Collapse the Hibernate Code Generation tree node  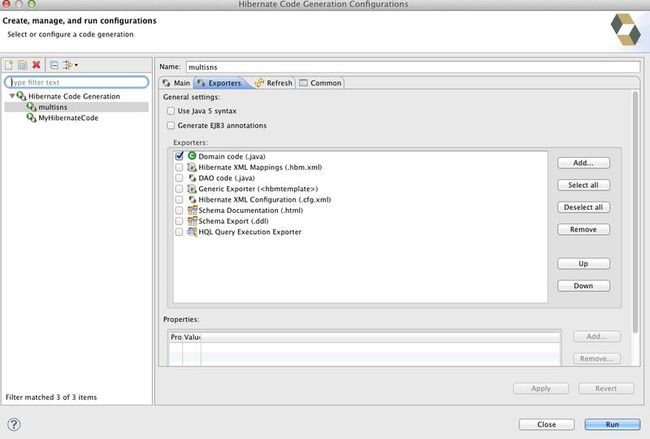[x=12, y=96]
